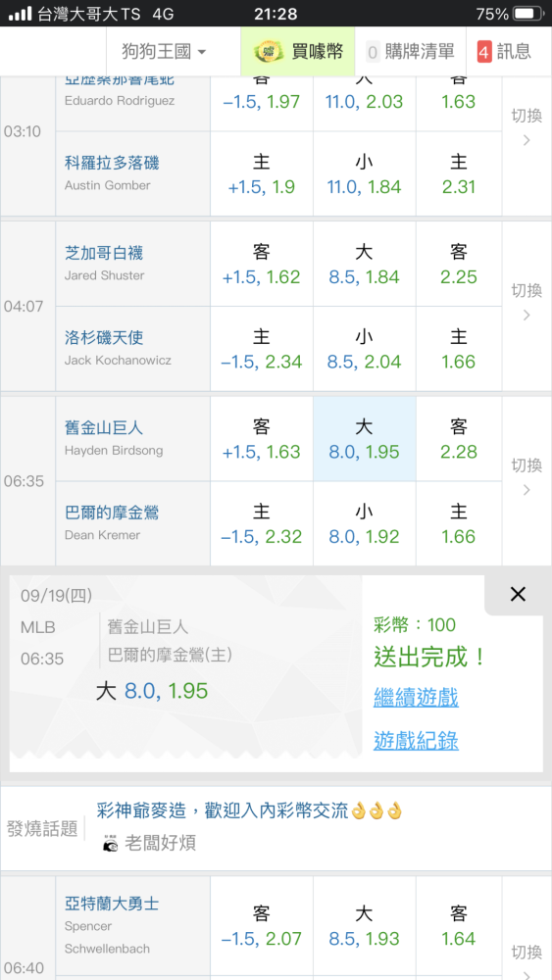Click the 遊戲紀錄 link
The width and height of the screenshot is (552, 980).
coord(416,740)
